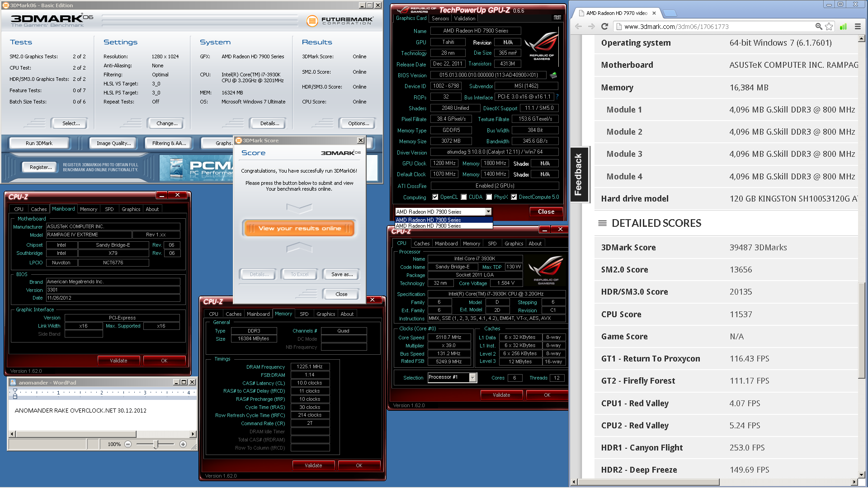Screen dimensions: 868x488
Task: Click the PCMark advertisement banner
Action: 196,168
